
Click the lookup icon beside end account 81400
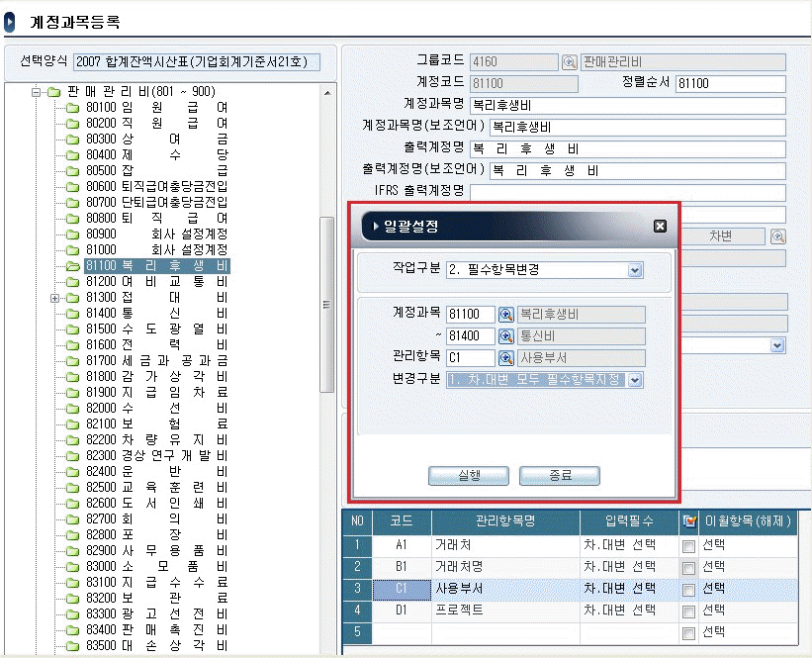pos(505,336)
